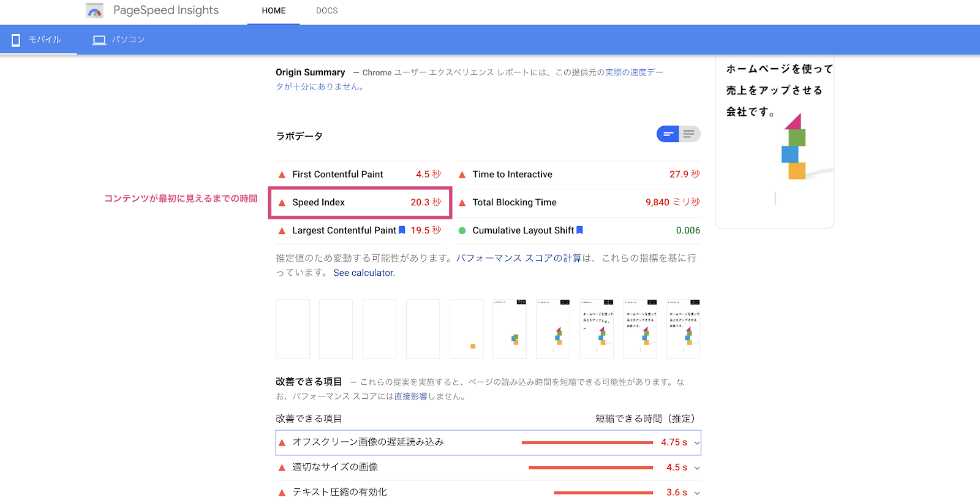
Task: Open the Speed Index metric
Action: [358, 202]
